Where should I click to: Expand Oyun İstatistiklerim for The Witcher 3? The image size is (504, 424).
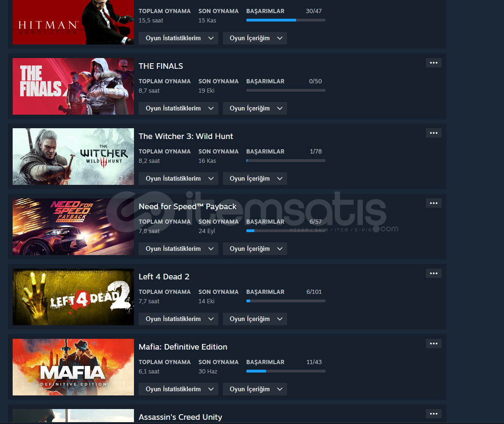coord(178,179)
